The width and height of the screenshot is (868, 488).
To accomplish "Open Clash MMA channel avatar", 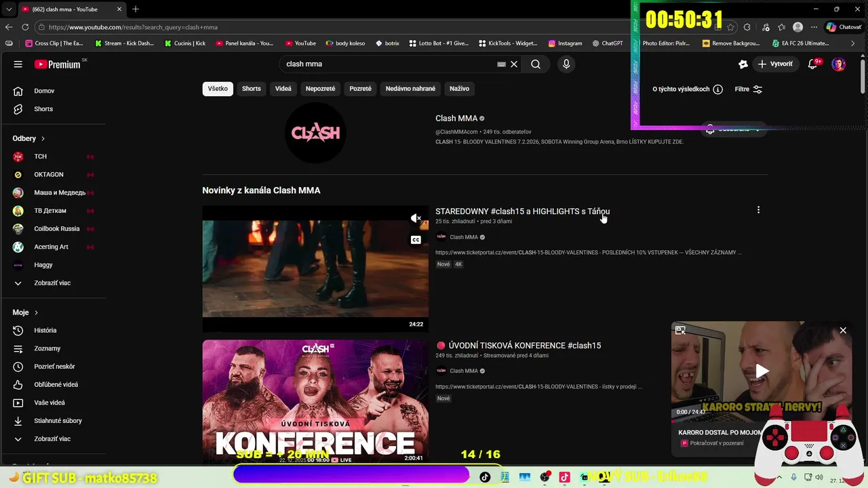I will (x=315, y=133).
